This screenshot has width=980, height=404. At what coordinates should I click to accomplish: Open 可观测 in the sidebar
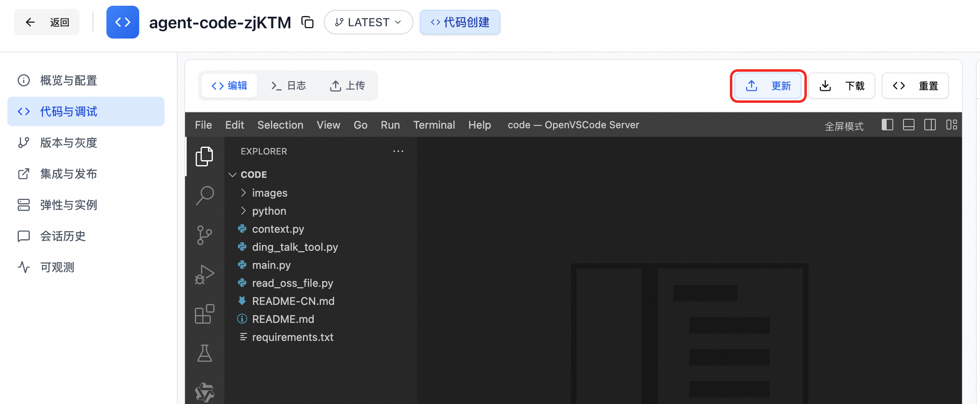(x=86, y=267)
